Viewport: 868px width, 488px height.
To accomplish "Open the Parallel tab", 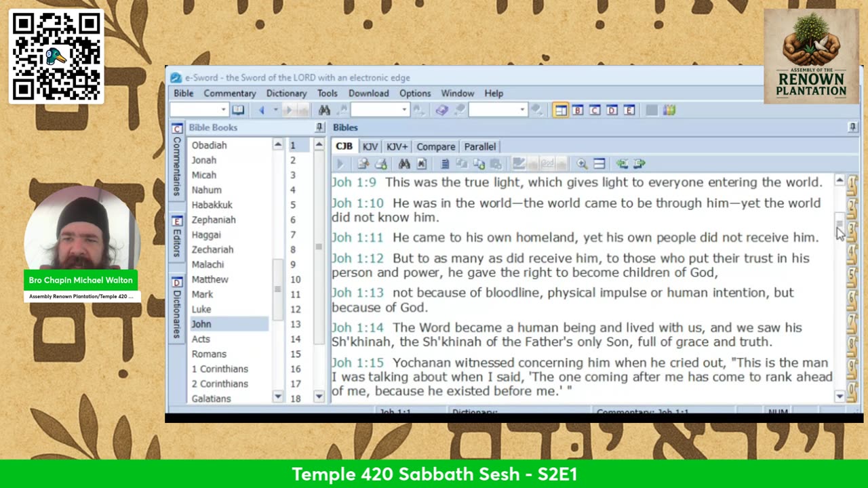I will click(480, 146).
